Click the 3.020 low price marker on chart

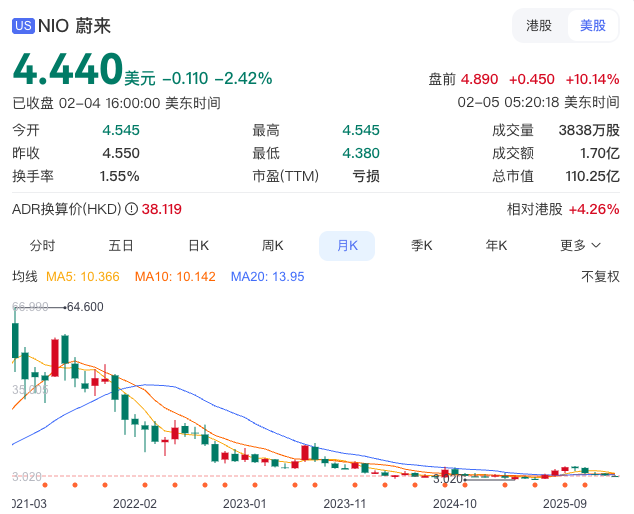447,479
